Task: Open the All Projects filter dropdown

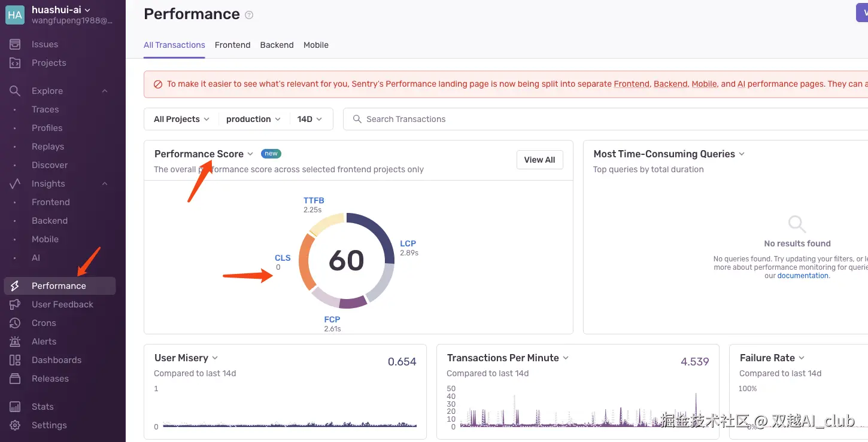Action: [181, 119]
